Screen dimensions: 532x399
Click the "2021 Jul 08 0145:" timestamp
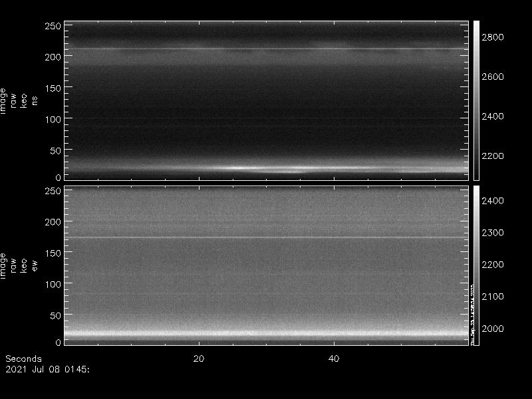pyautogui.click(x=47, y=368)
